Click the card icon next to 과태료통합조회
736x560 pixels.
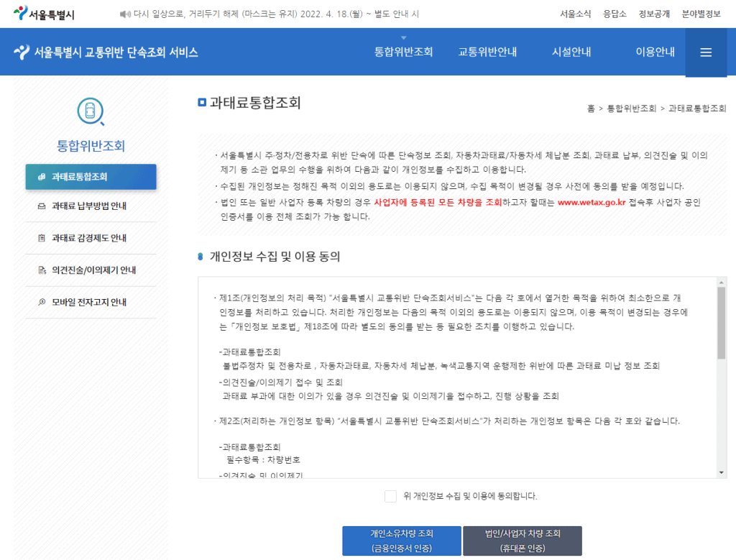(42, 176)
